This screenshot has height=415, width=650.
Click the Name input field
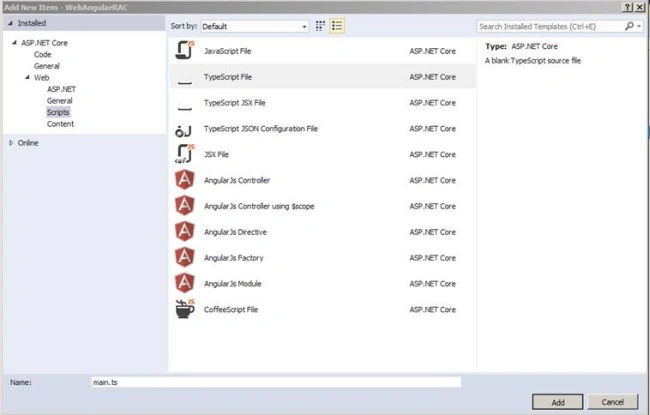pos(276,382)
